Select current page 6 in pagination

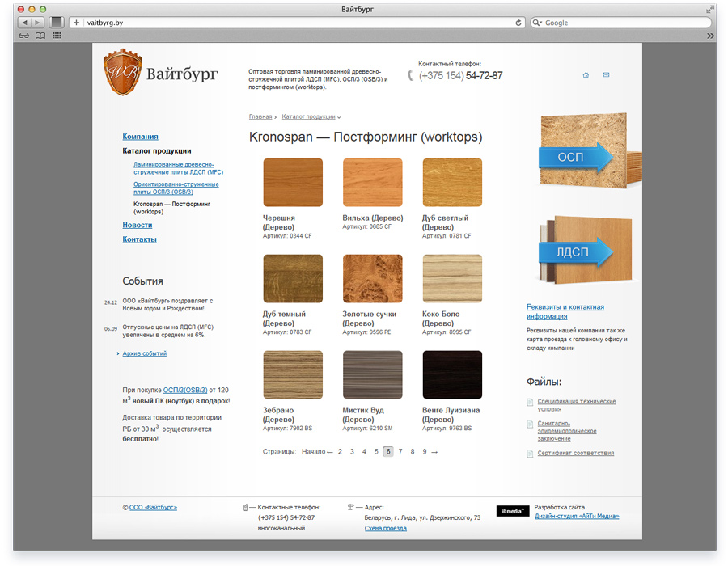click(x=388, y=451)
